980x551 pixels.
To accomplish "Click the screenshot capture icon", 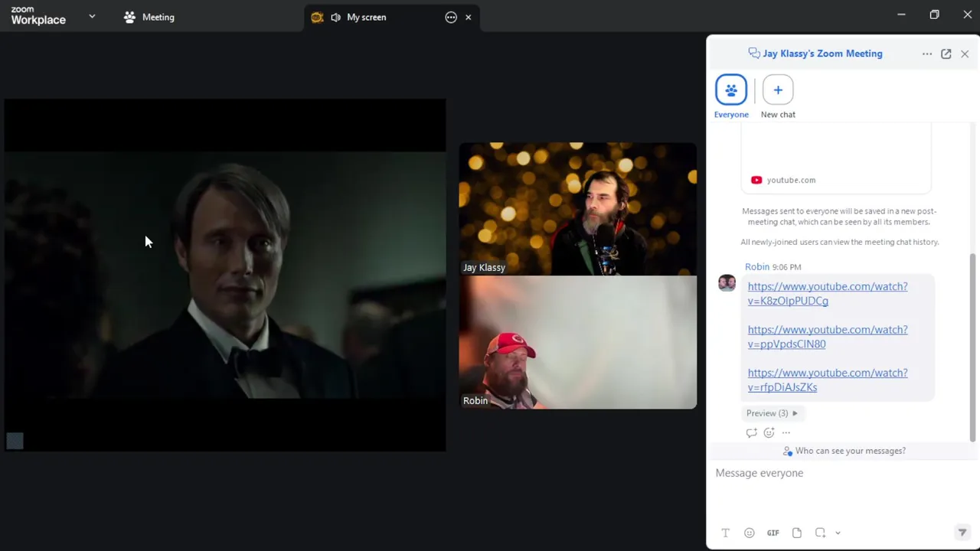I will pyautogui.click(x=820, y=533).
